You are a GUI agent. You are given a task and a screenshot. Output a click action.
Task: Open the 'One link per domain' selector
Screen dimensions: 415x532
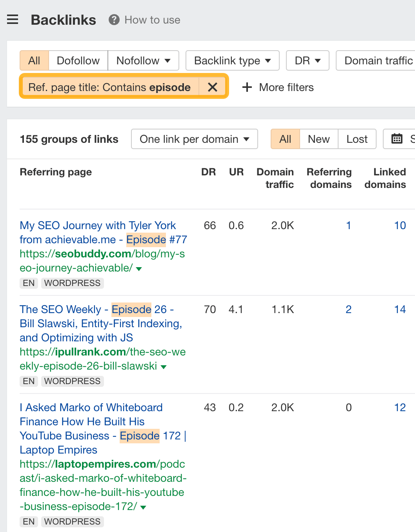[x=194, y=139]
